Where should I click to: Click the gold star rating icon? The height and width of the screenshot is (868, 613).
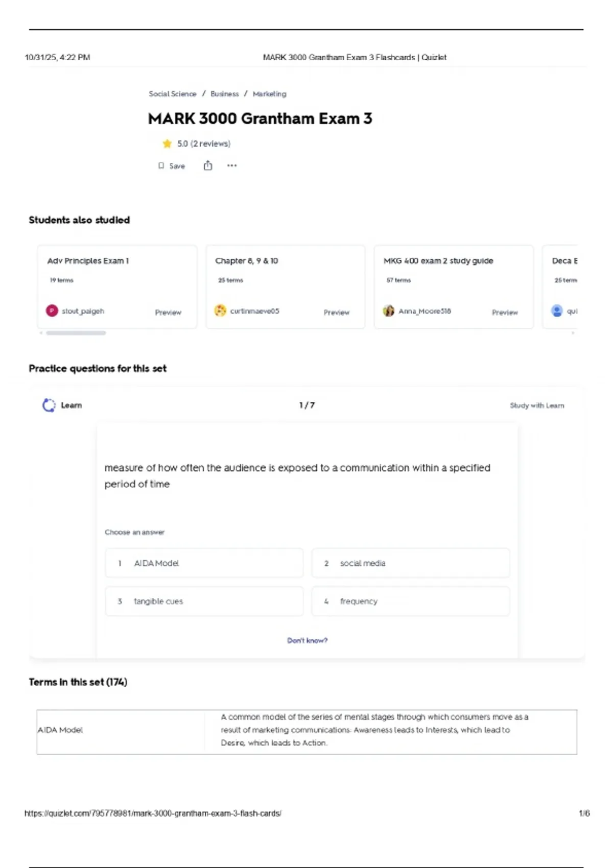coord(167,143)
